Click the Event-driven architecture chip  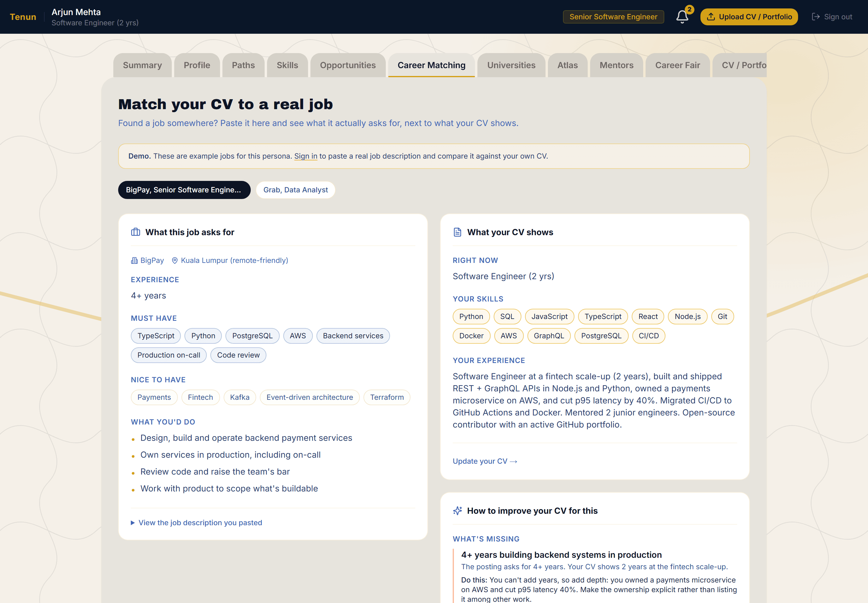[x=310, y=397]
